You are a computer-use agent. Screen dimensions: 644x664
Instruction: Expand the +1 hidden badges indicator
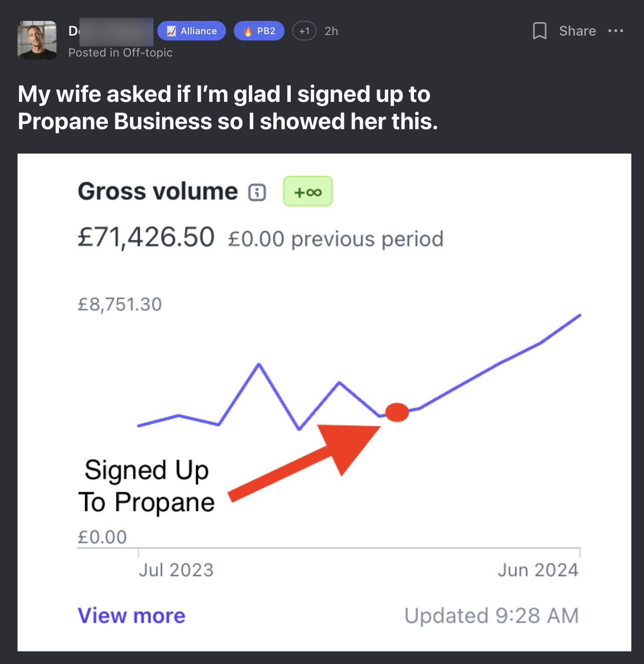[304, 31]
